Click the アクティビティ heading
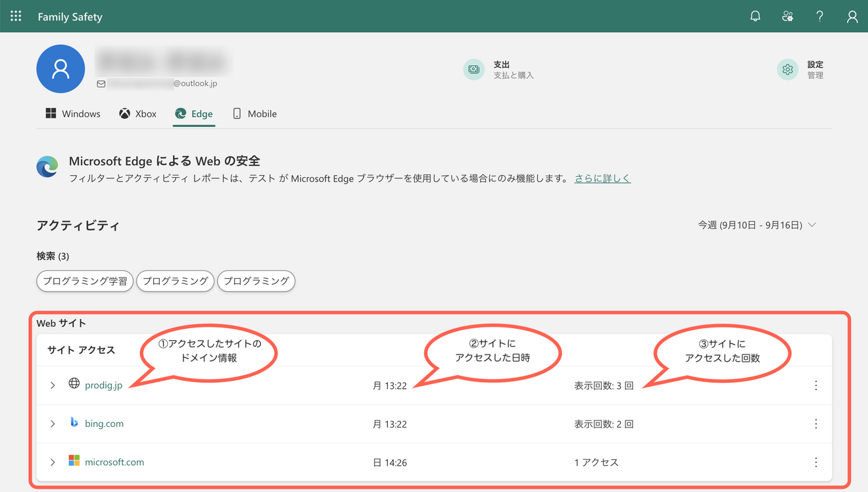Screen dimensions: 868x492 coord(78,226)
